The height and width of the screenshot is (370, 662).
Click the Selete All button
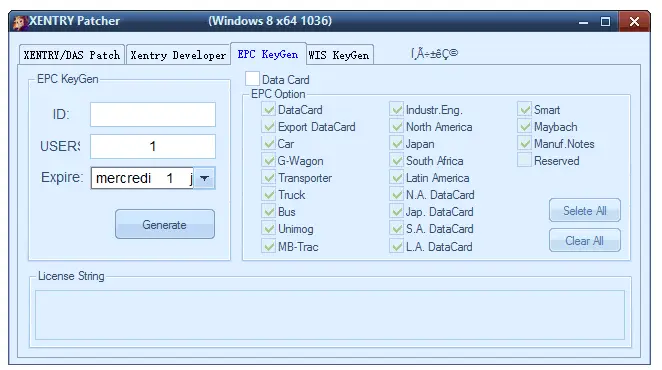(x=585, y=210)
